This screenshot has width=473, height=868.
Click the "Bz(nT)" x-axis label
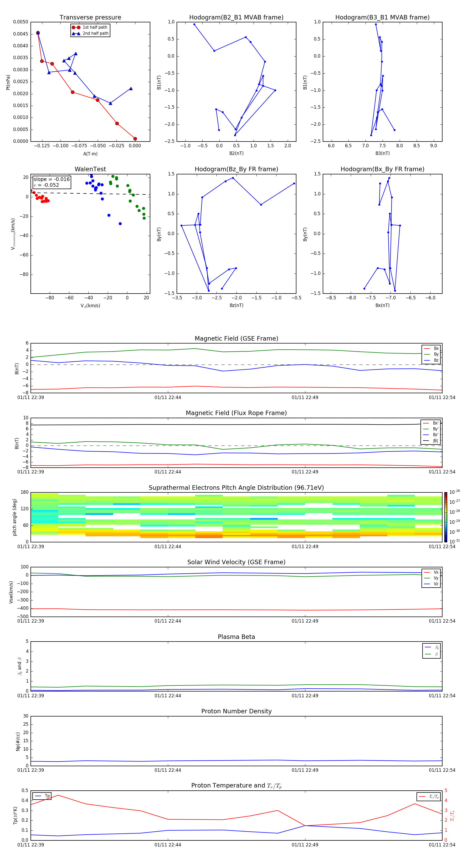[x=236, y=305]
